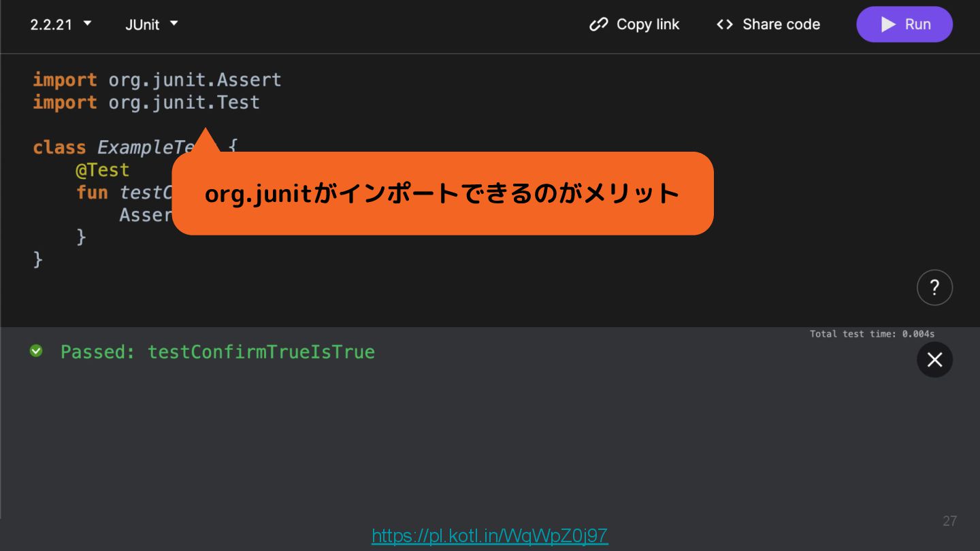This screenshot has width=980, height=551.
Task: Click the caret arrow next to JUnit
Action: [x=174, y=24]
